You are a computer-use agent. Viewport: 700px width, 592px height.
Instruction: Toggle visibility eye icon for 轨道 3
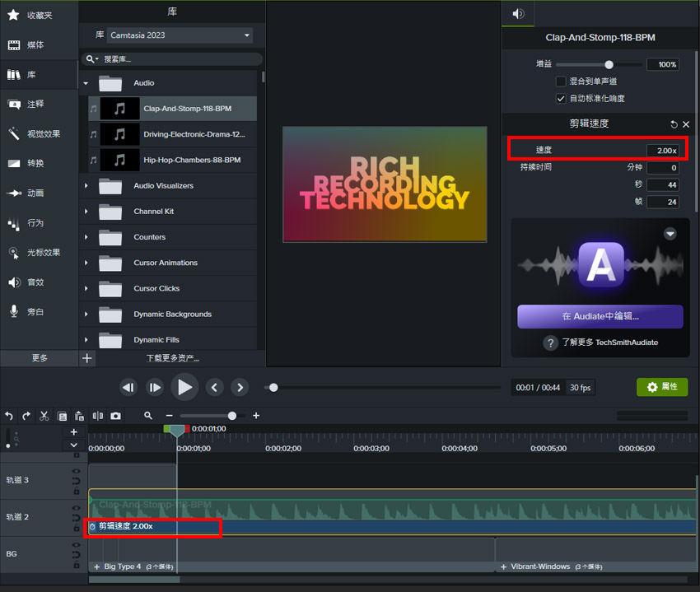pyautogui.click(x=77, y=469)
